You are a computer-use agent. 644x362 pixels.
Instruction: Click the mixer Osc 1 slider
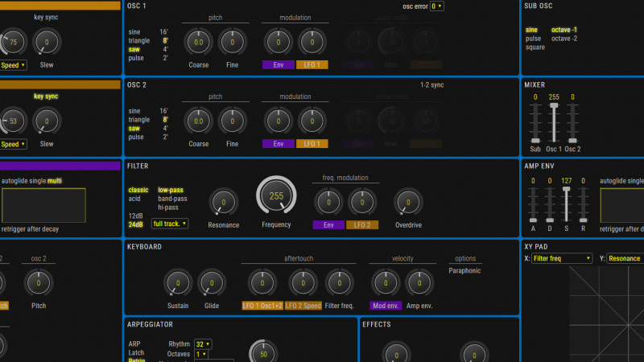[554, 122]
